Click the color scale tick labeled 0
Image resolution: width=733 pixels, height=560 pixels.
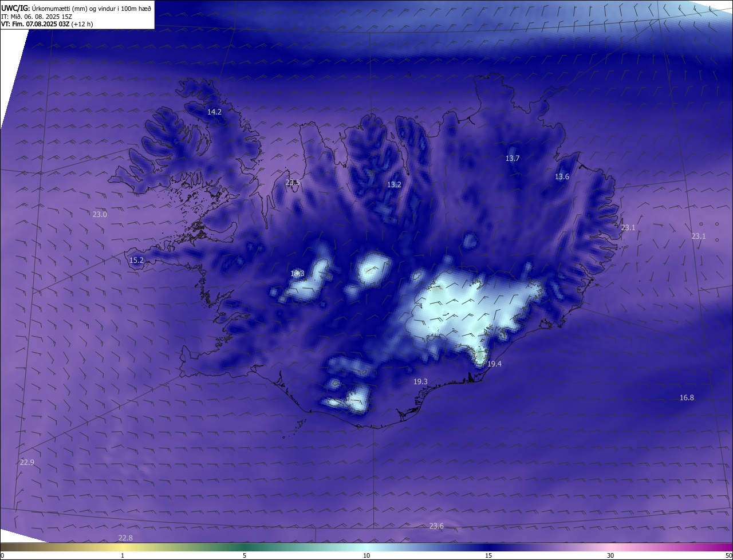tap(2, 556)
